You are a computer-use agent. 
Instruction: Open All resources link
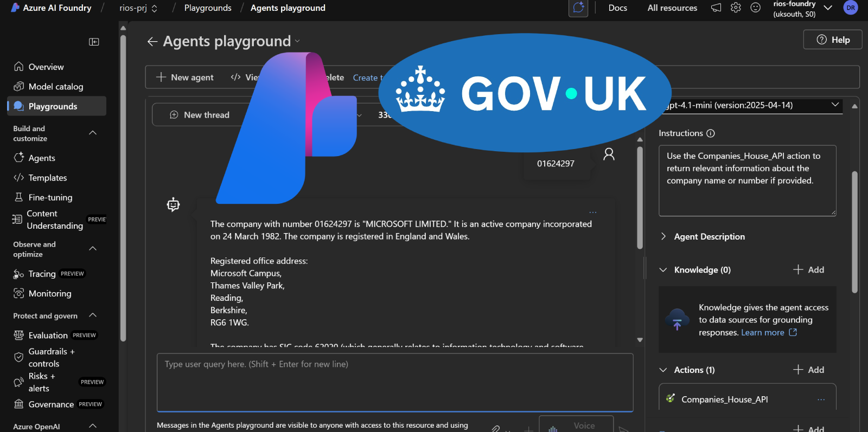coord(672,8)
